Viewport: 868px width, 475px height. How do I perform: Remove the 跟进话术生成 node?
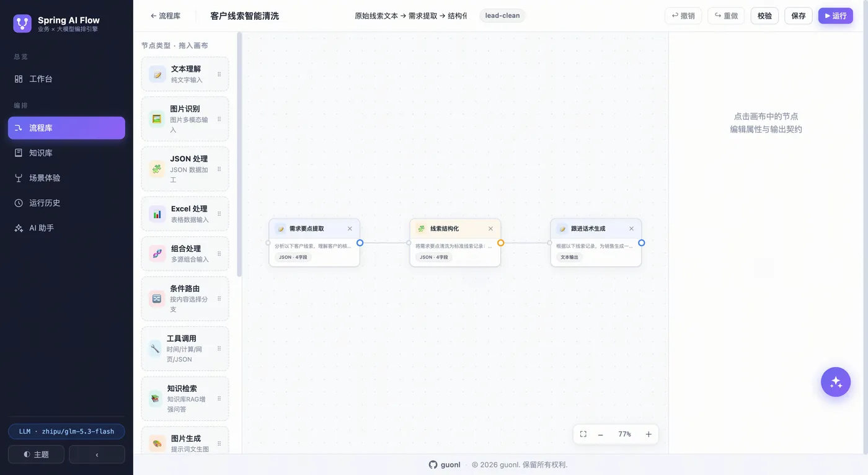coord(631,229)
